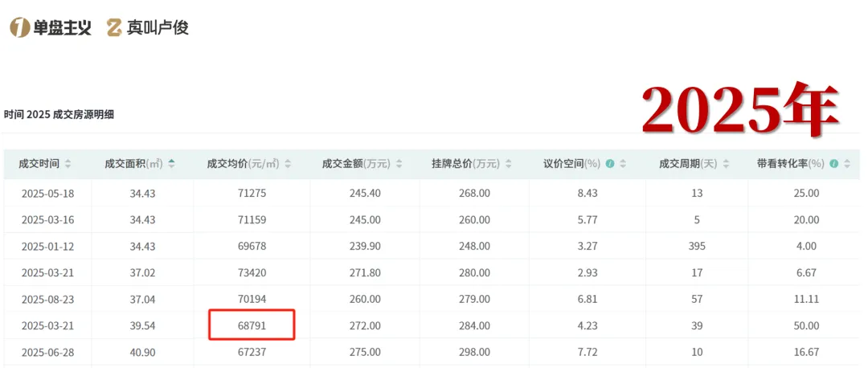Click the info icon next to 带看转化率
The width and height of the screenshot is (868, 368).
coord(833,164)
